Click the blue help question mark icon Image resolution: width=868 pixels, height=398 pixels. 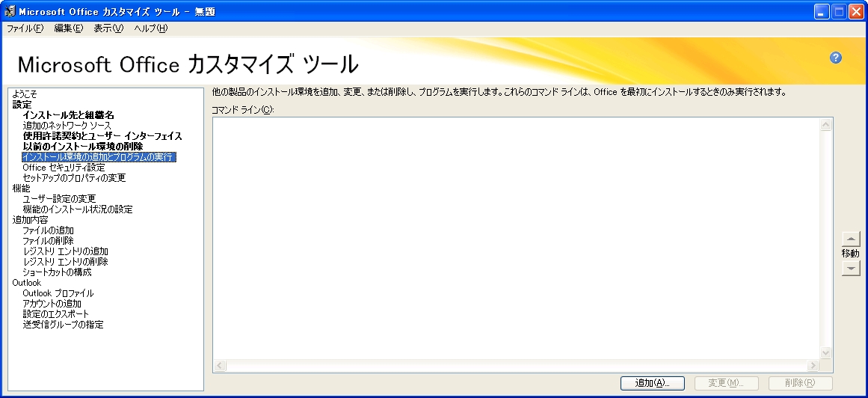point(836,58)
